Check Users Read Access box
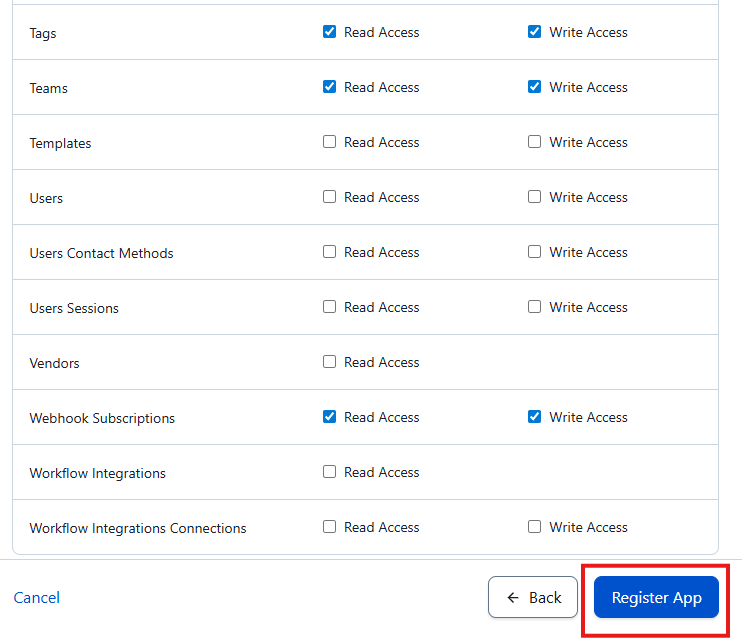Screen dimensions: 742x638 click(x=330, y=197)
